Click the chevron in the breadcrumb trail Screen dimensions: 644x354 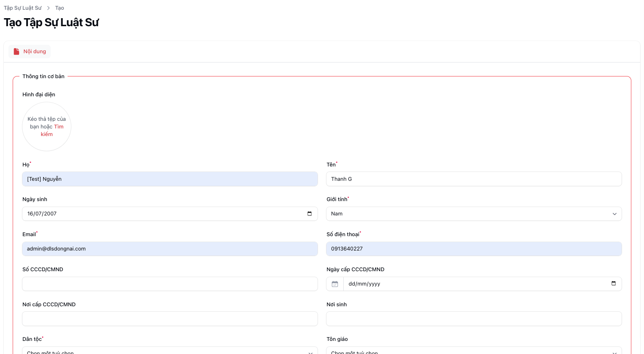pos(49,8)
